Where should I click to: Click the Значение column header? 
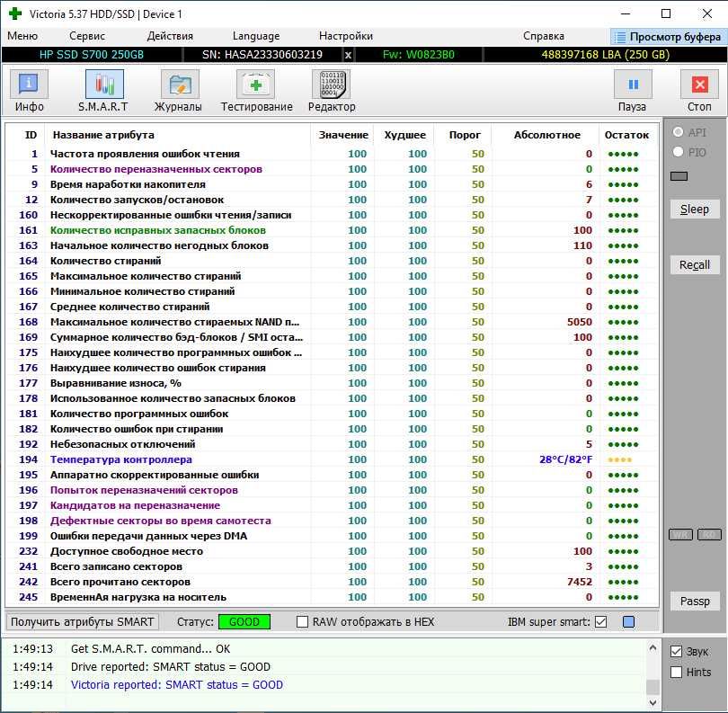pyautogui.click(x=343, y=135)
